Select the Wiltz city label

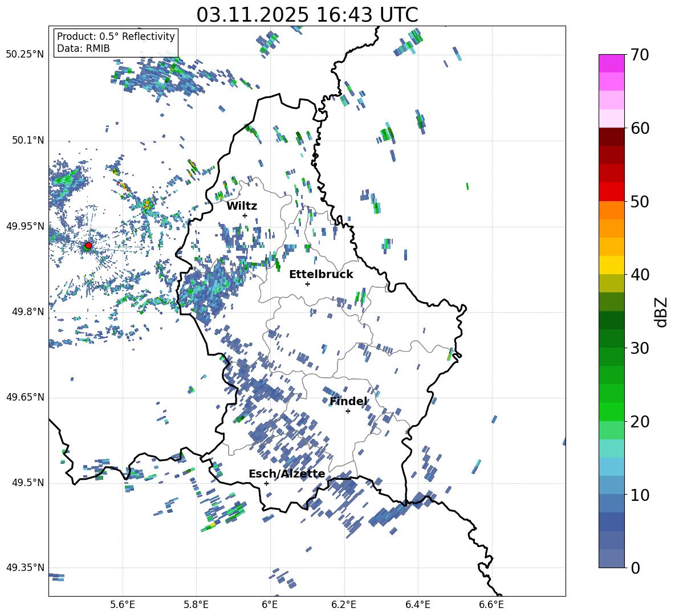pyautogui.click(x=242, y=206)
